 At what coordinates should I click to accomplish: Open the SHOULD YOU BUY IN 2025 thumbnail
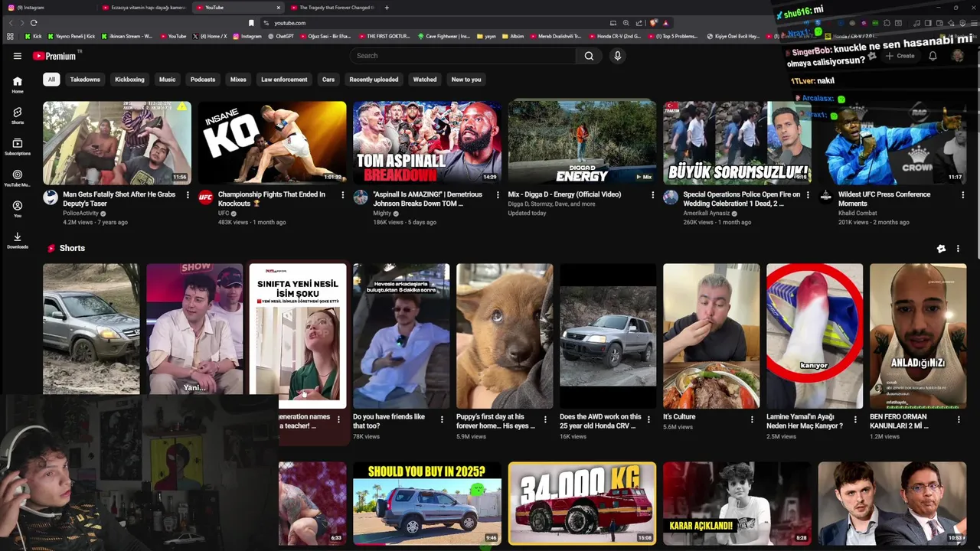[x=427, y=503]
